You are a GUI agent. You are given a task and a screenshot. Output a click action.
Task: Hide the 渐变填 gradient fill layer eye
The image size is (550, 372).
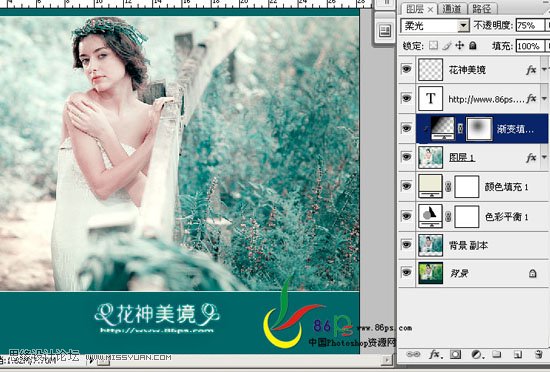[x=406, y=128]
